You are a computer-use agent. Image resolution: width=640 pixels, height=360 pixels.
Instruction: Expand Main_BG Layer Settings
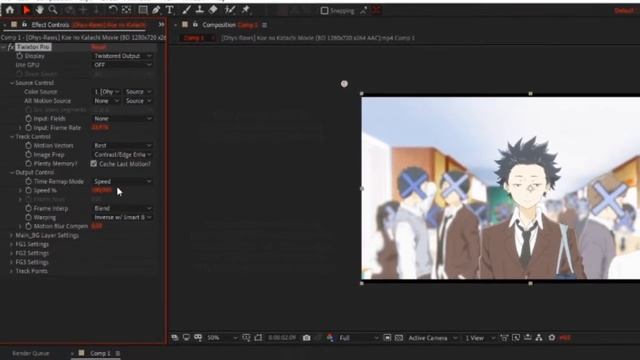coord(11,236)
